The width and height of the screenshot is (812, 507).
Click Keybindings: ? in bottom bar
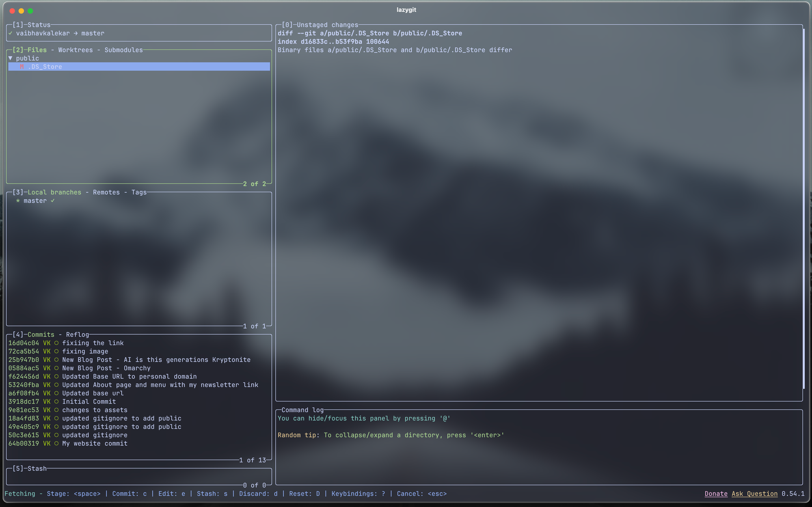(358, 494)
